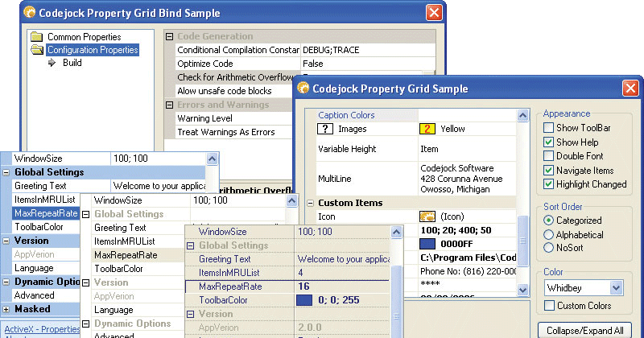
Task: Select the Common Properties folder icon
Action: (36, 36)
